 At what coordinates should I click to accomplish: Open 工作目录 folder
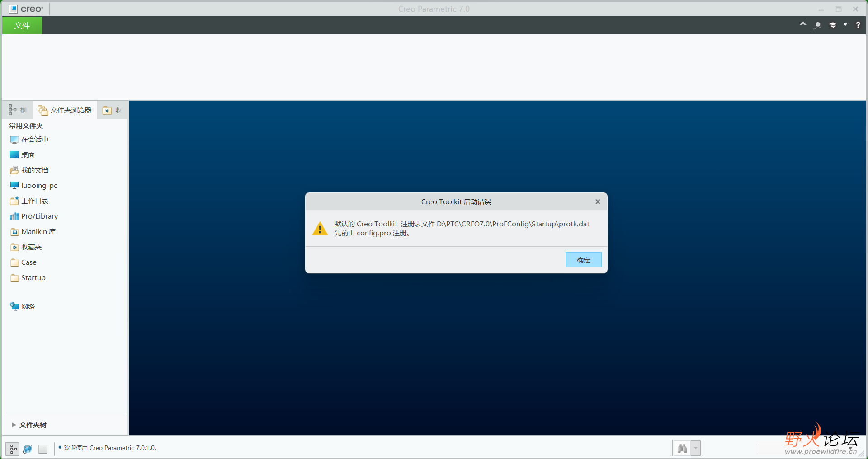pos(29,201)
